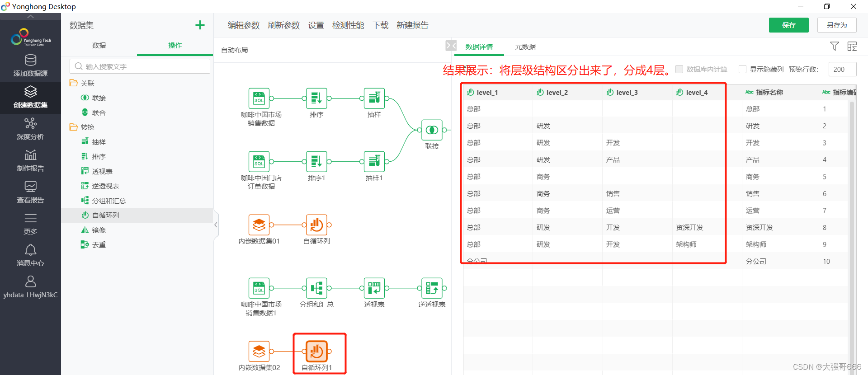Collapse the 关联 folder
The height and width of the screenshot is (375, 868).
point(73,83)
